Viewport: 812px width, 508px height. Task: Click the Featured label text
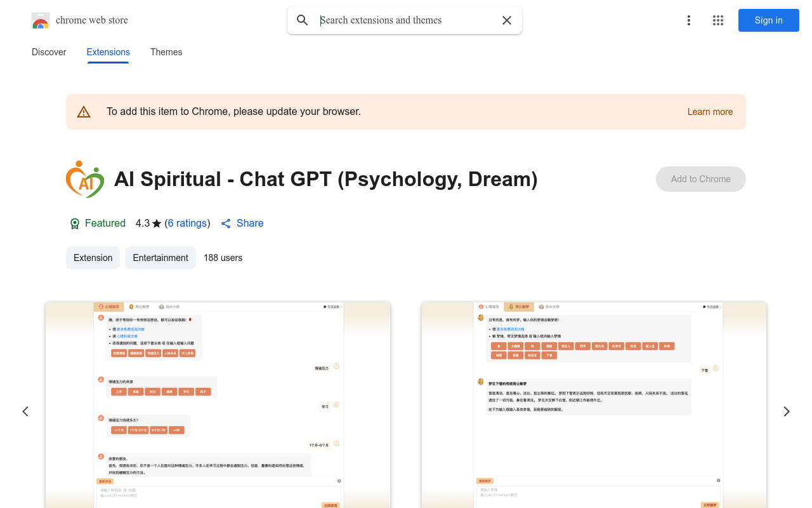[105, 224]
